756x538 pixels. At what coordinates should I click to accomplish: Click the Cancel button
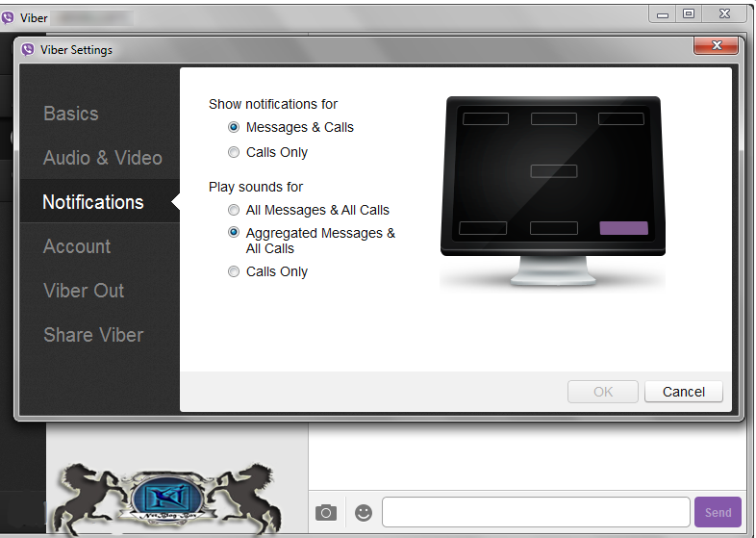[x=684, y=392]
